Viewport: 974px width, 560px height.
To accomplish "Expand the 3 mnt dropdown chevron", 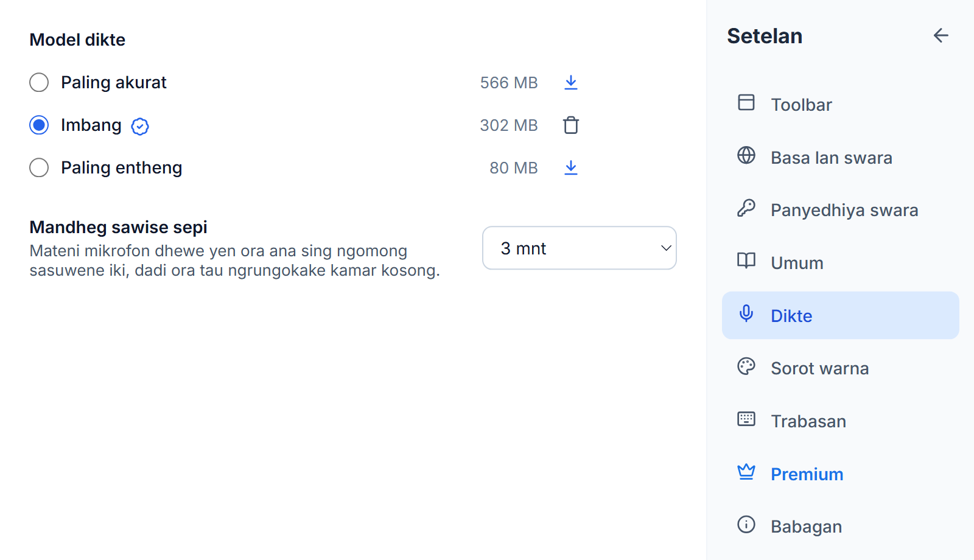I will [x=666, y=248].
